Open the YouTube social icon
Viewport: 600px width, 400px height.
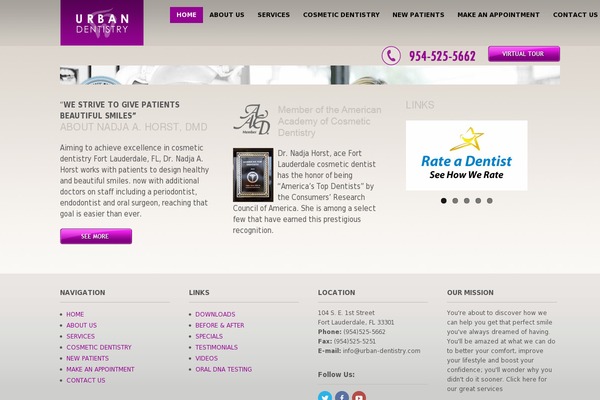pyautogui.click(x=359, y=397)
